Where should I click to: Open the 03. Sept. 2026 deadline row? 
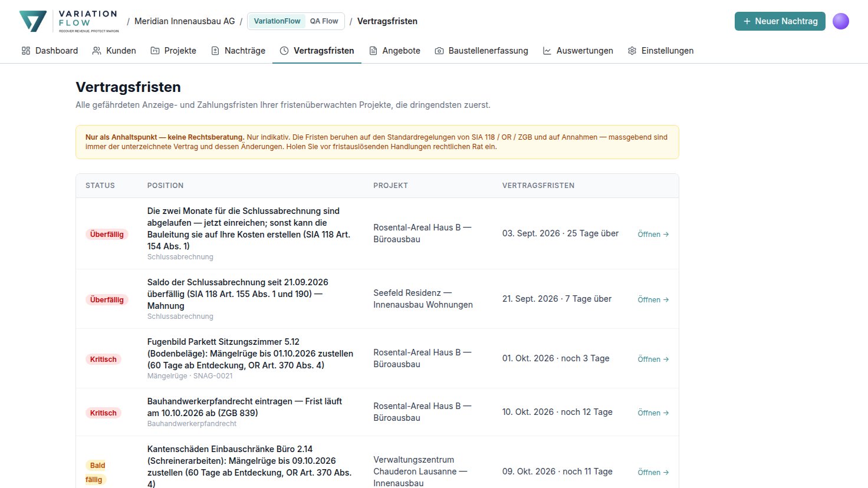[653, 234]
